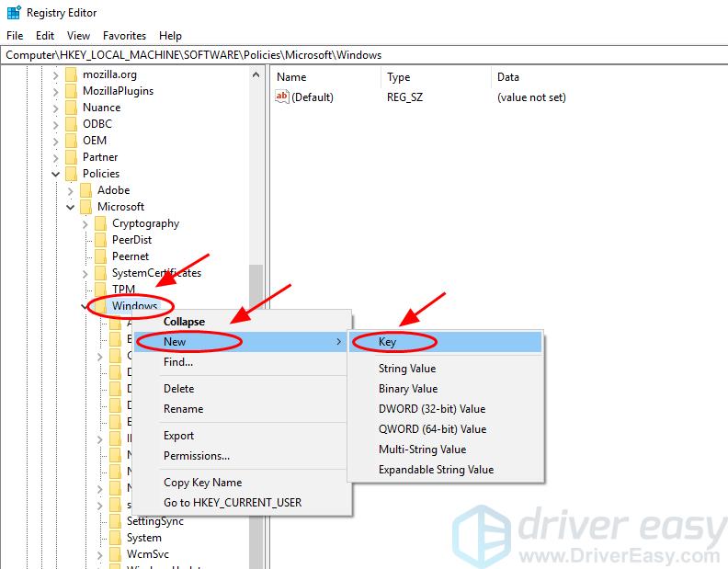The width and height of the screenshot is (728, 569).
Task: Select the ODBC folder icon
Action: (x=71, y=124)
